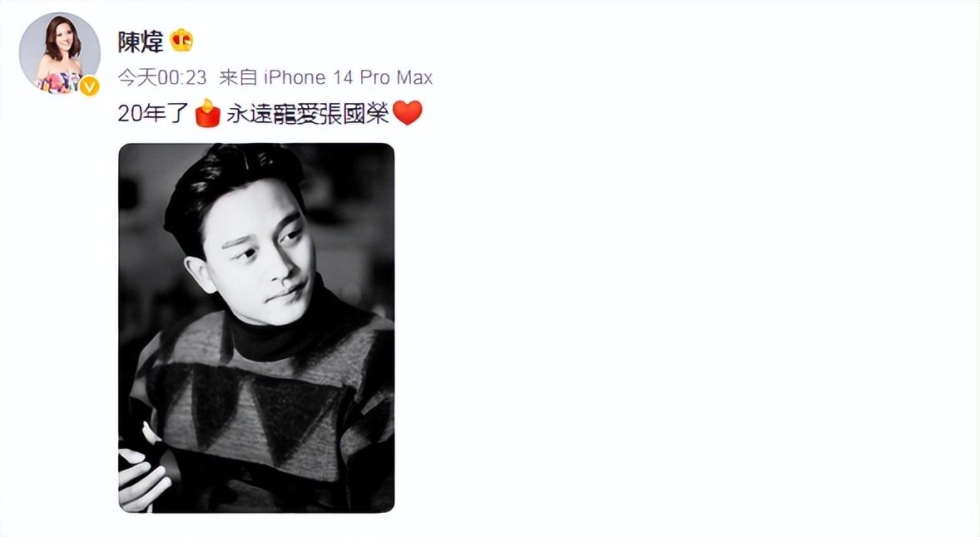
Task: Click the hand at the photo's lower corner
Action: 142,475
